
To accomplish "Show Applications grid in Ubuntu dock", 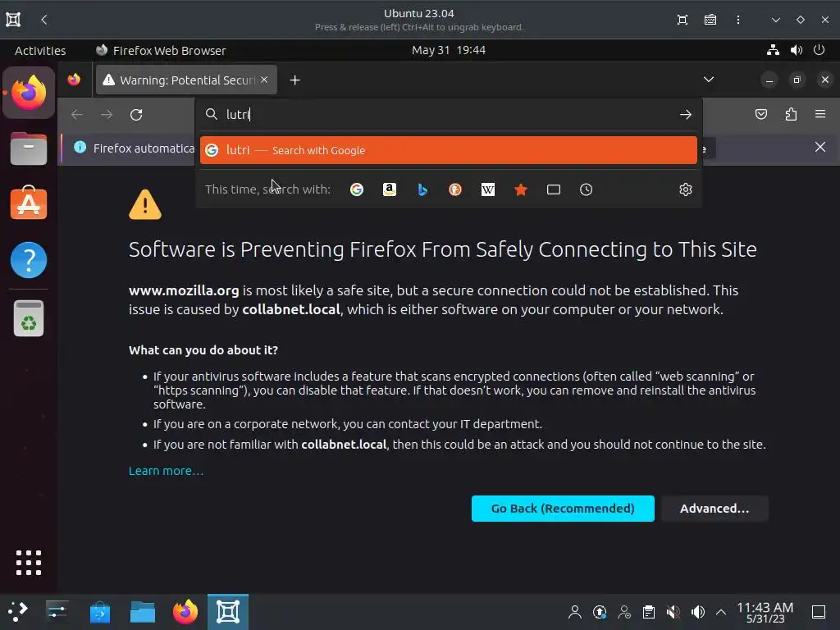I will [x=29, y=563].
